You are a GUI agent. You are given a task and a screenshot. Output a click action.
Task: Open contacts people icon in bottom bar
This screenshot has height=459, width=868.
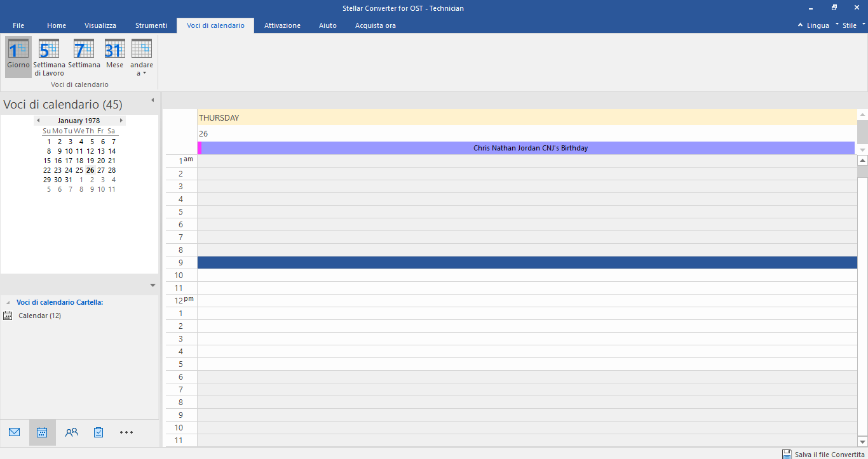click(72, 432)
